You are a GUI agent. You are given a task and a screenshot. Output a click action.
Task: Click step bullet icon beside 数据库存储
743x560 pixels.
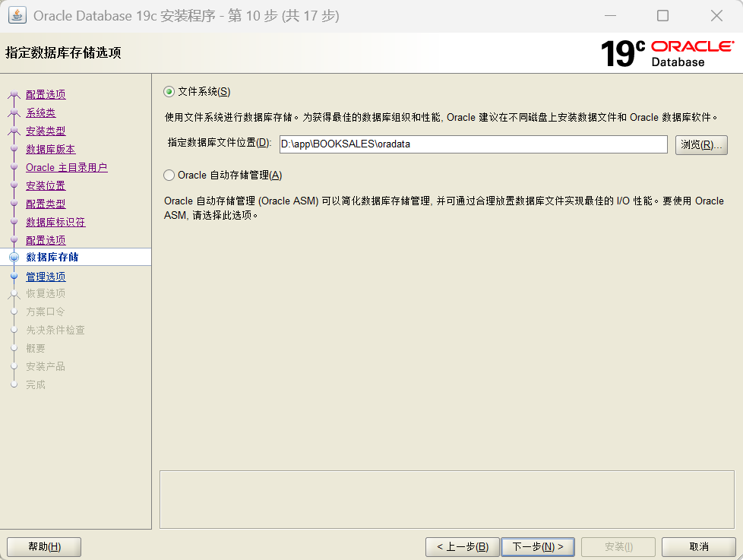point(14,258)
